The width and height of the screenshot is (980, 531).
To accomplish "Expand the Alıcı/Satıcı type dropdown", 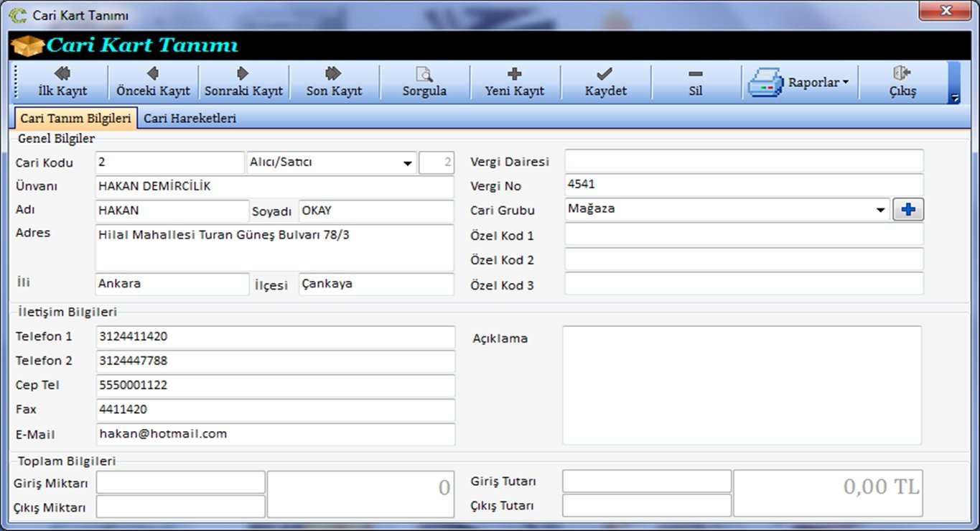I will click(x=408, y=164).
